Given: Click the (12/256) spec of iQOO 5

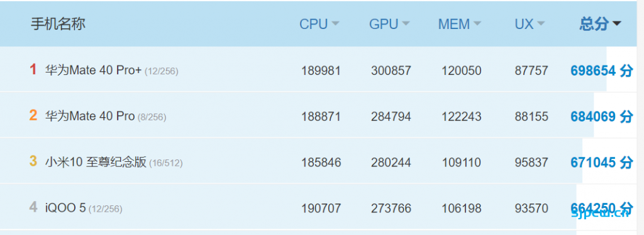Looking at the screenshot, I should (105, 209).
